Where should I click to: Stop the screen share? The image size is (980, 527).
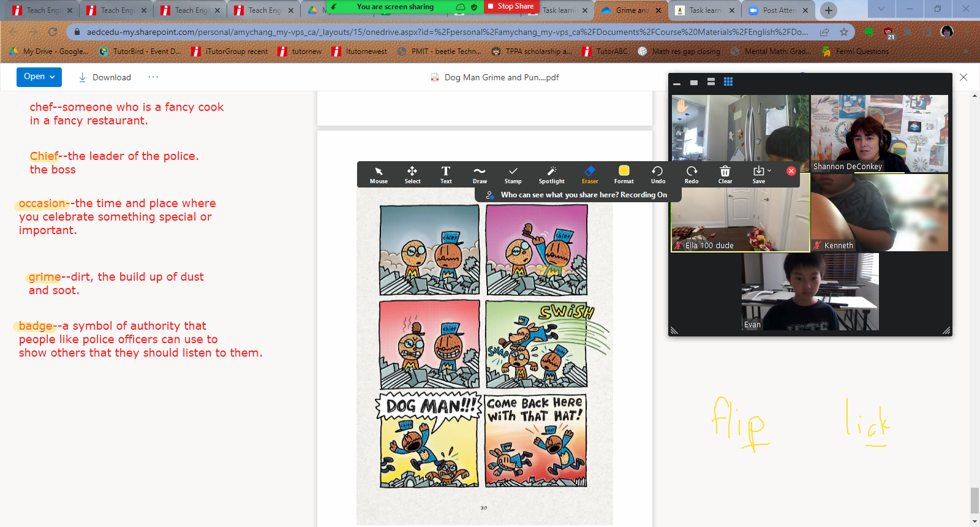(511, 6)
